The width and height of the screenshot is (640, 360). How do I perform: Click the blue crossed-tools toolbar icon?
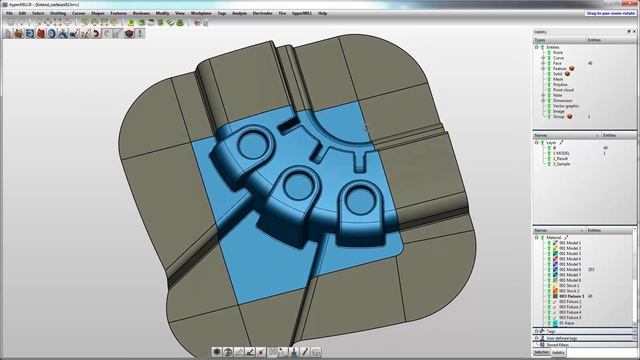[x=63, y=33]
